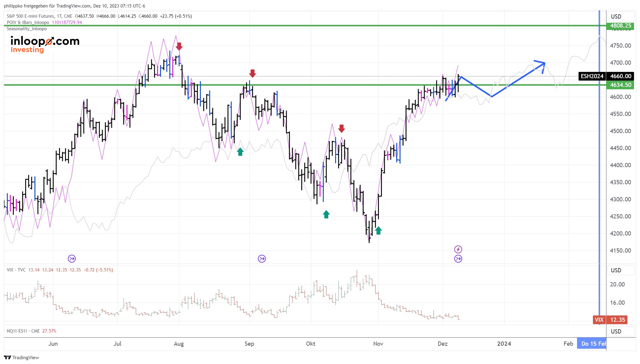Click the TradingView logo at bottom left
This screenshot has width=640, height=364.
click(21, 358)
